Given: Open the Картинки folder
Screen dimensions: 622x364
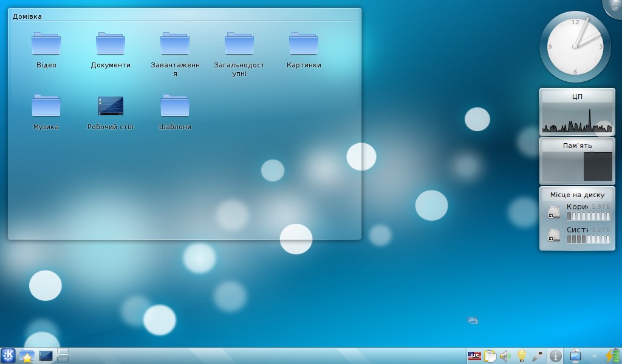Looking at the screenshot, I should pyautogui.click(x=304, y=44).
